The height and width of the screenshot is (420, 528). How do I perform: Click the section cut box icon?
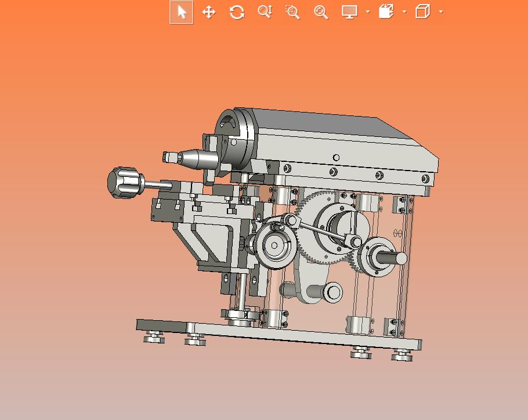tap(386, 12)
